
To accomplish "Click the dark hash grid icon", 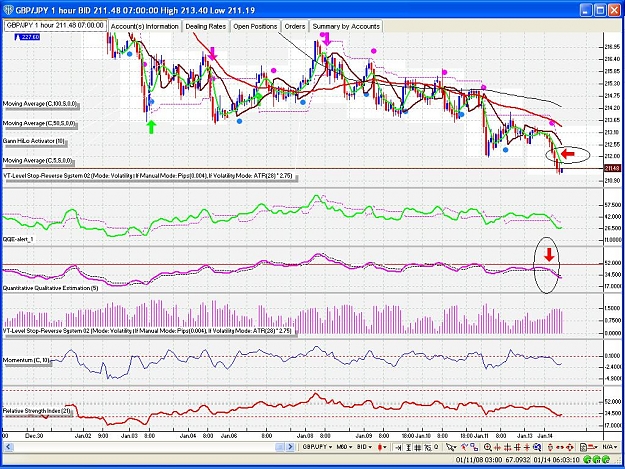I will (x=517, y=447).
